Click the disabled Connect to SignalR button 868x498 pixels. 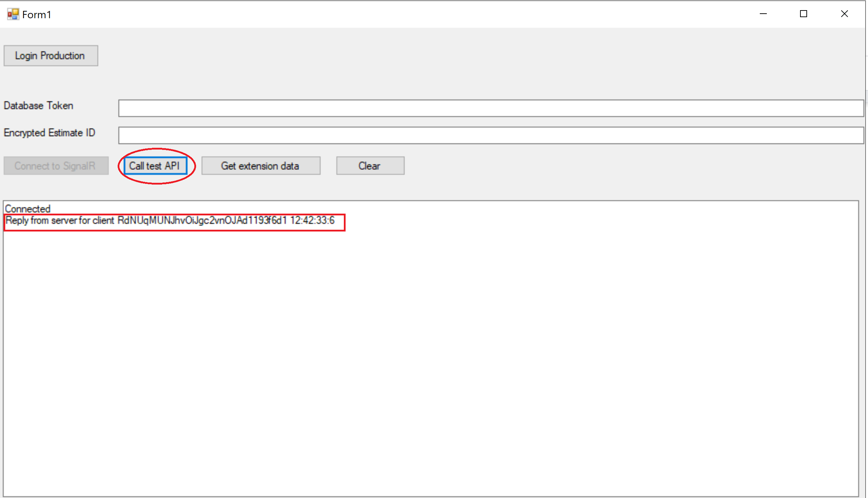[56, 166]
